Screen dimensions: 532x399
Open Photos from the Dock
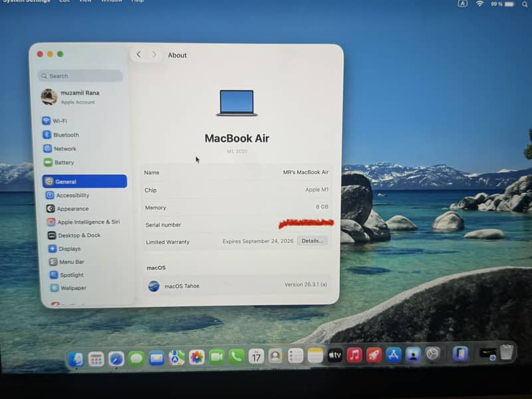tap(196, 357)
